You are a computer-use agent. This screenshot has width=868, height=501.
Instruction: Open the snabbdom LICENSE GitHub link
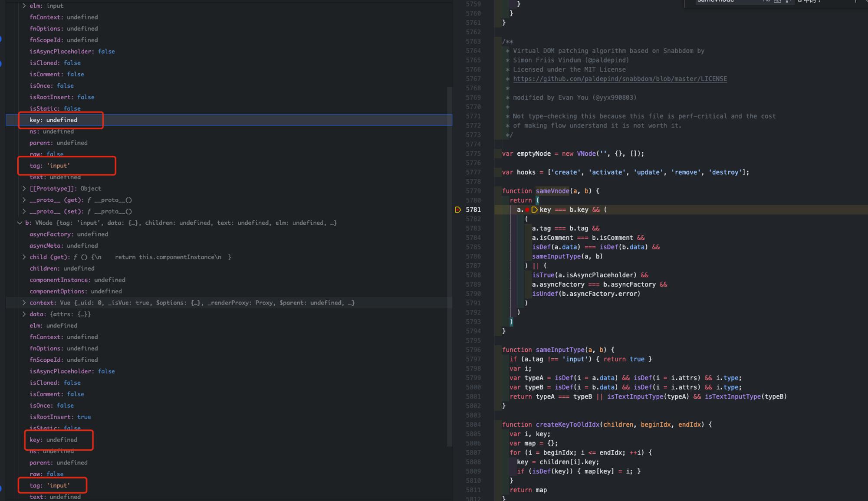point(620,79)
